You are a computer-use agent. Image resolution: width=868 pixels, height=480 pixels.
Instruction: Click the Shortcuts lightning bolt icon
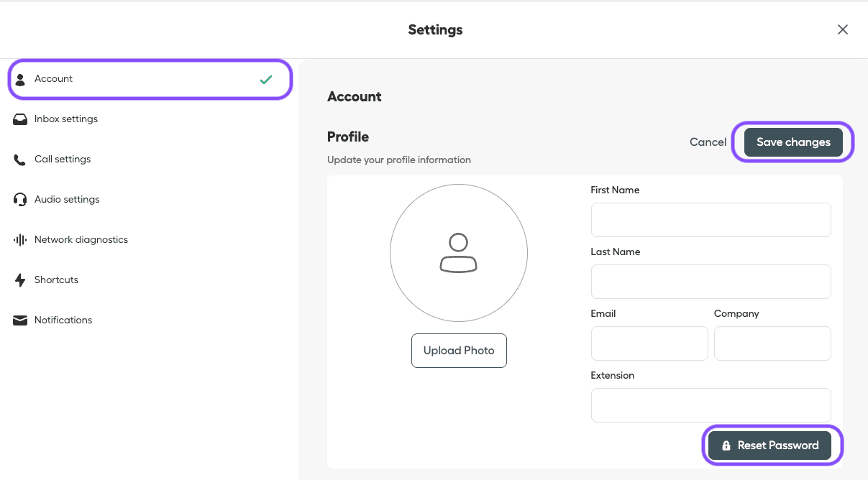click(x=20, y=280)
